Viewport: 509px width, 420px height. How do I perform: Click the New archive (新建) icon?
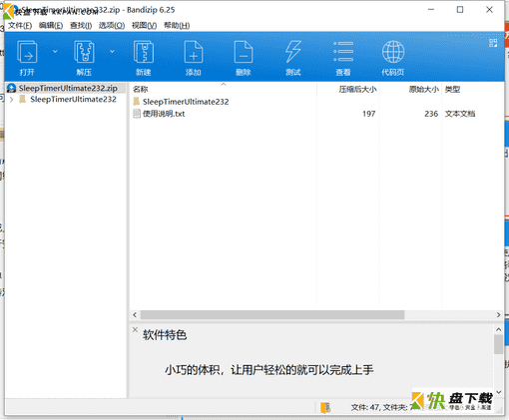pyautogui.click(x=144, y=52)
